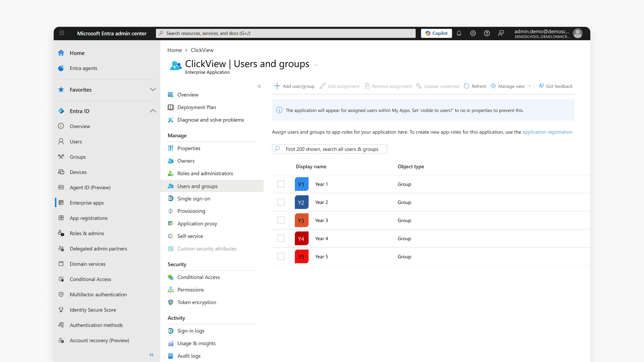The height and width of the screenshot is (362, 644).
Task: Check the Year 4 row checkbox
Action: coord(281,238)
